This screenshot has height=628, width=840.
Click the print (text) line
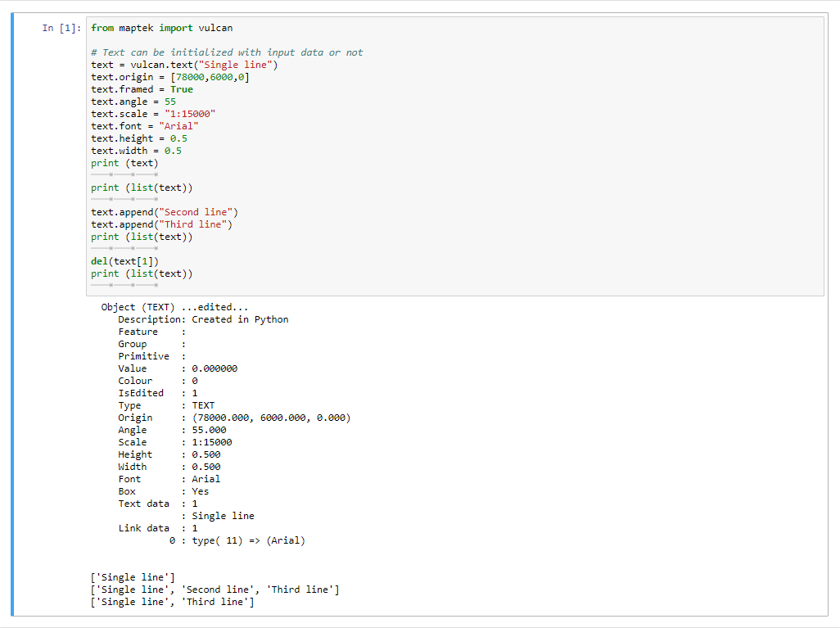point(124,164)
